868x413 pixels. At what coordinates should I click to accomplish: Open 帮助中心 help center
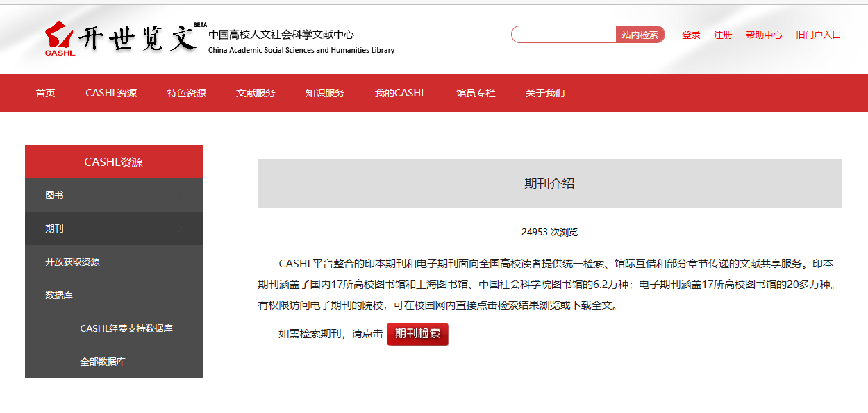764,35
